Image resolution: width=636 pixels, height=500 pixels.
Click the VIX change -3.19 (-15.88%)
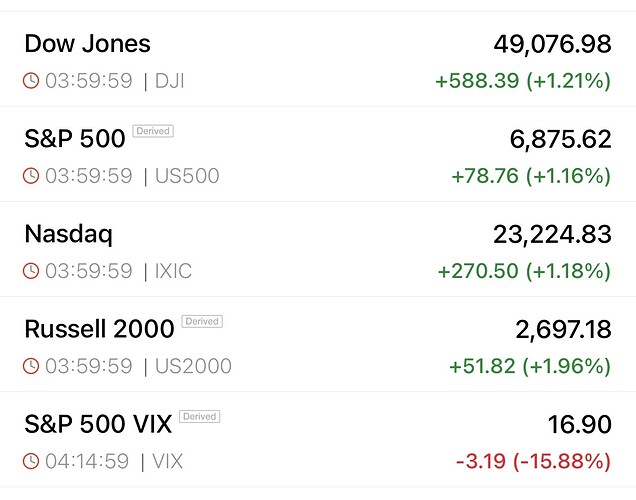point(532,461)
